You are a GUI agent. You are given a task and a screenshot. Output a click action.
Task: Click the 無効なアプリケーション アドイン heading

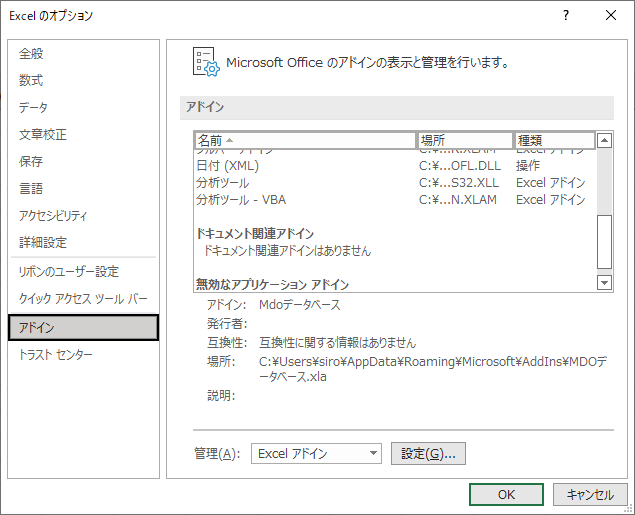click(x=272, y=284)
